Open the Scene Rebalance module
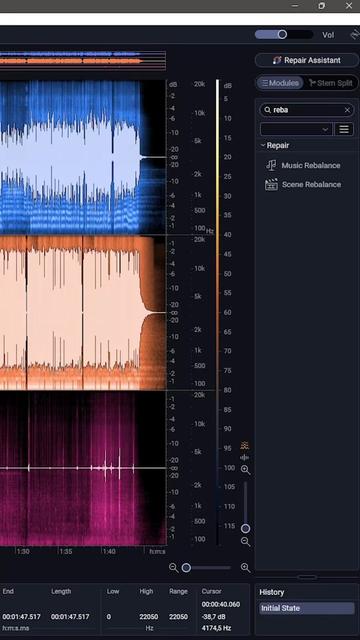Screen dimensions: 360x640 (311, 185)
